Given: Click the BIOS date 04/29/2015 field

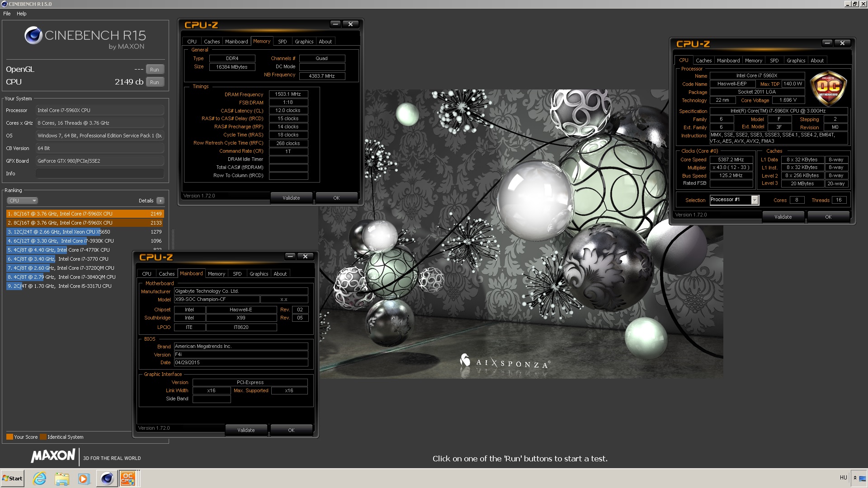Looking at the screenshot, I should pos(241,363).
